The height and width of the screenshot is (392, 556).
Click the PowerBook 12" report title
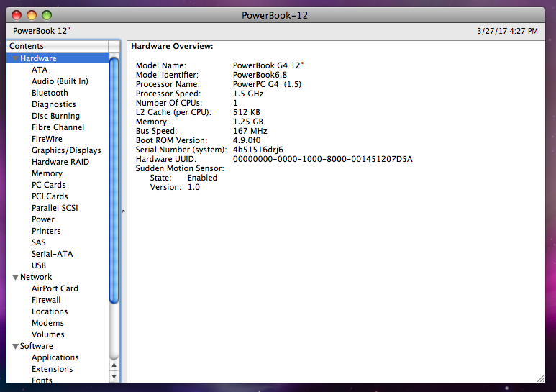(x=42, y=31)
